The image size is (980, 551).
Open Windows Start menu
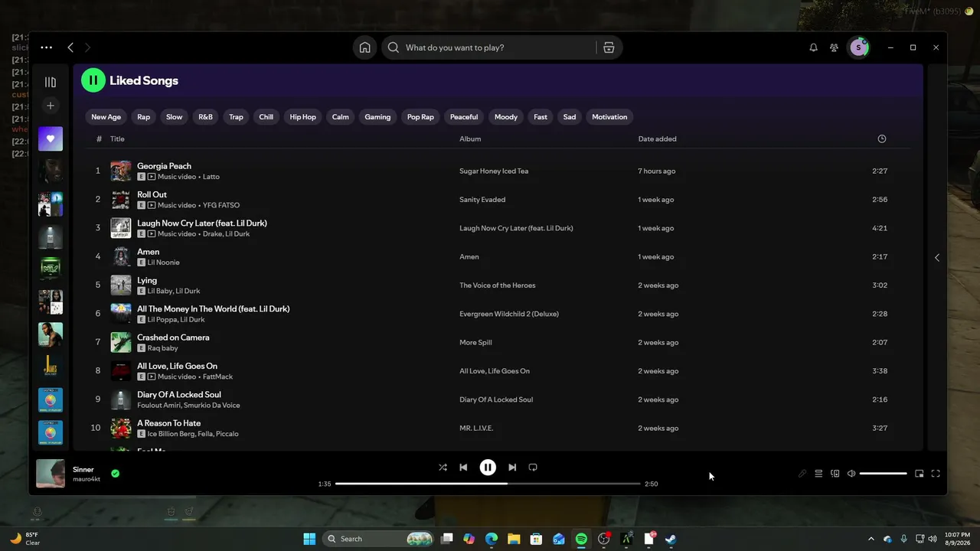click(x=309, y=539)
